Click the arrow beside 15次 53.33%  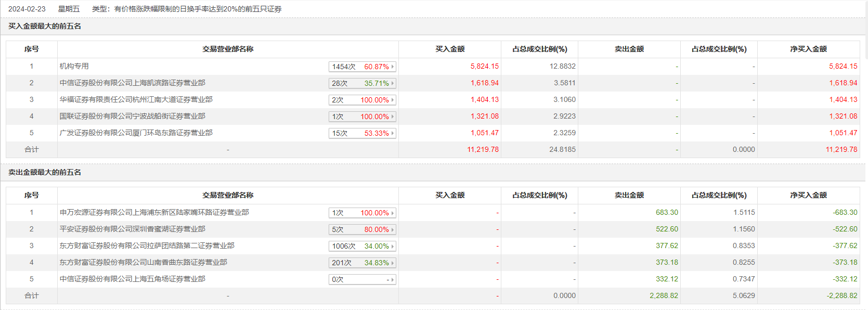393,133
